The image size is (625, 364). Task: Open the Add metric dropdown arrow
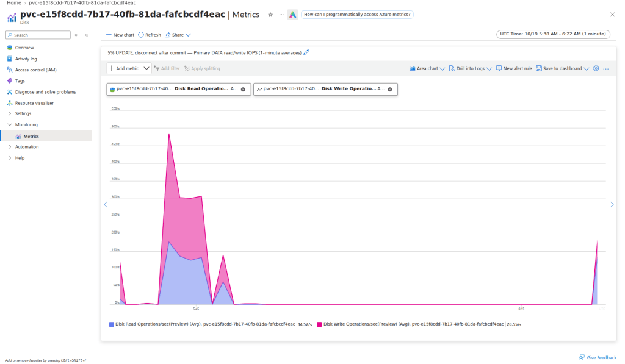[x=146, y=68]
